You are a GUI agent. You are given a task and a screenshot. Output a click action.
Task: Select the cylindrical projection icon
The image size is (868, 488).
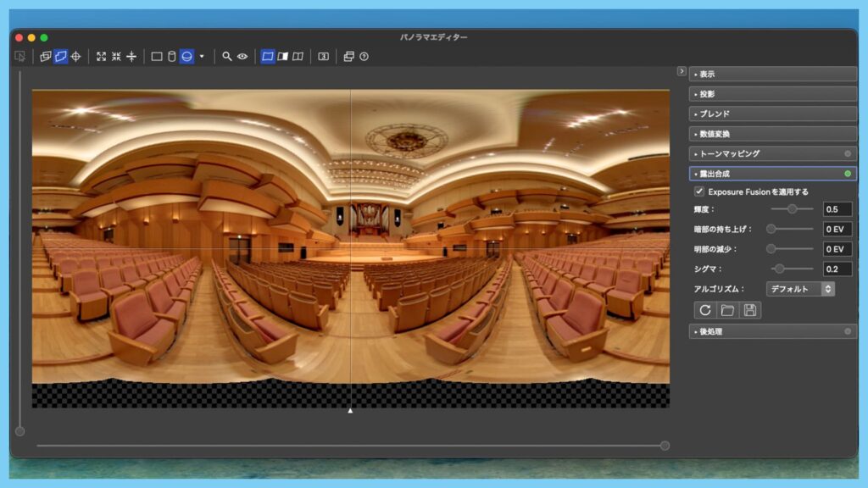[x=171, y=57]
